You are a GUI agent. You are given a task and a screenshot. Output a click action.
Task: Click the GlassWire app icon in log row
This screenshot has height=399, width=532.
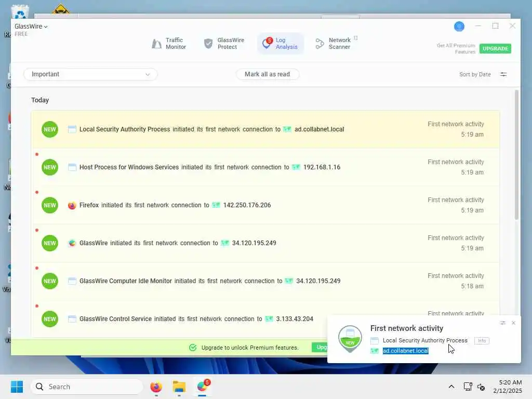(72, 243)
